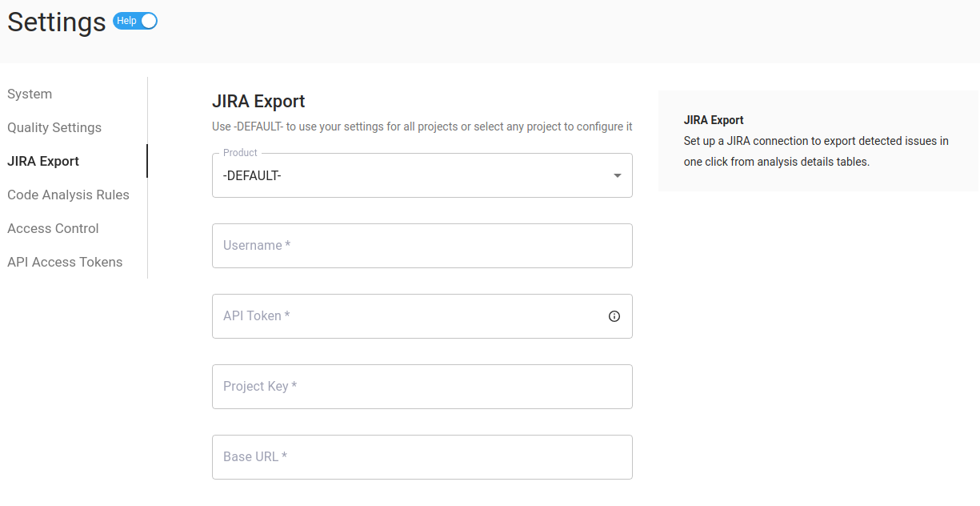The image size is (980, 506).
Task: Expand the Product dropdown arrow
Action: pos(618,176)
